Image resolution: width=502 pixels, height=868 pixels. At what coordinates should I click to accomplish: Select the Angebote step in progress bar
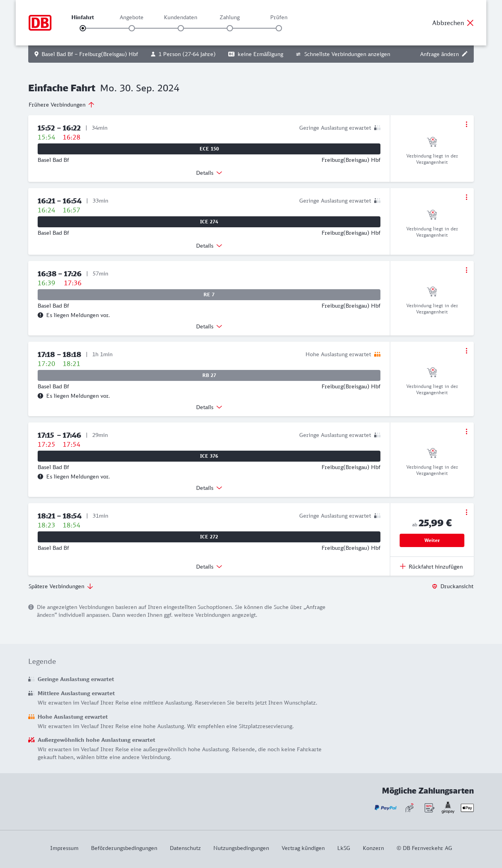132,28
